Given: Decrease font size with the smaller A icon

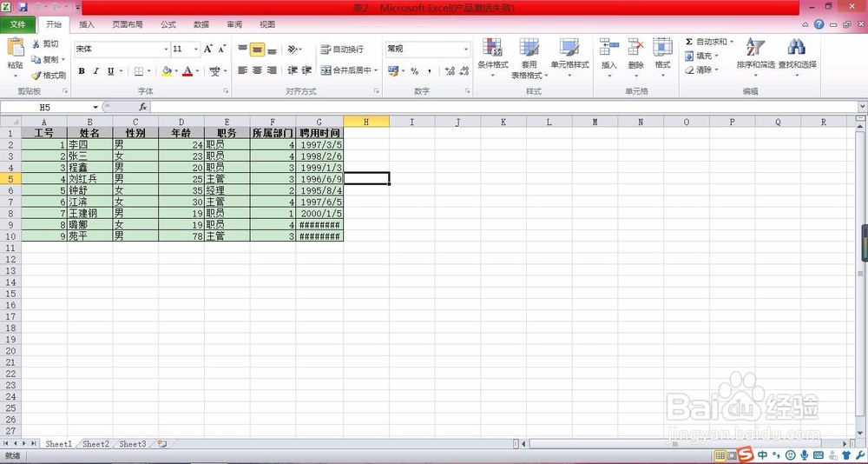Looking at the screenshot, I should pyautogui.click(x=221, y=49).
